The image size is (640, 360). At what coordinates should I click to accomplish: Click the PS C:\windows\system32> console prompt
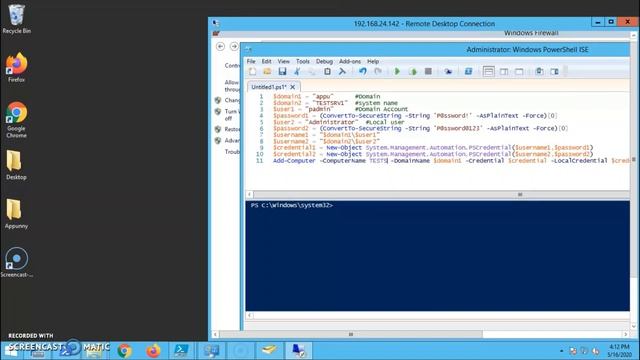pos(291,205)
